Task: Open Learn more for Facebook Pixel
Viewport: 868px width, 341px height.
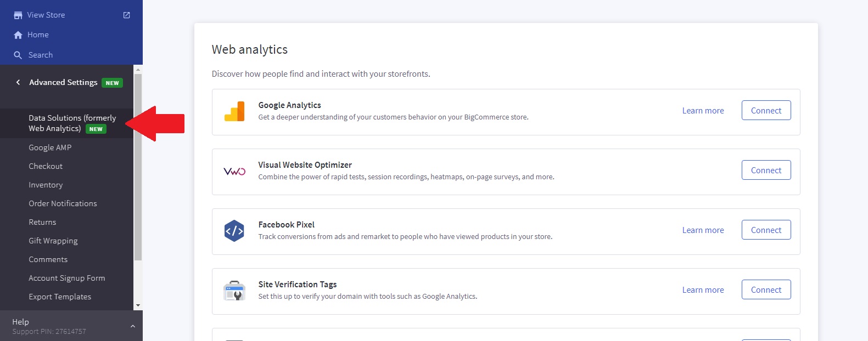Action: [x=703, y=230]
